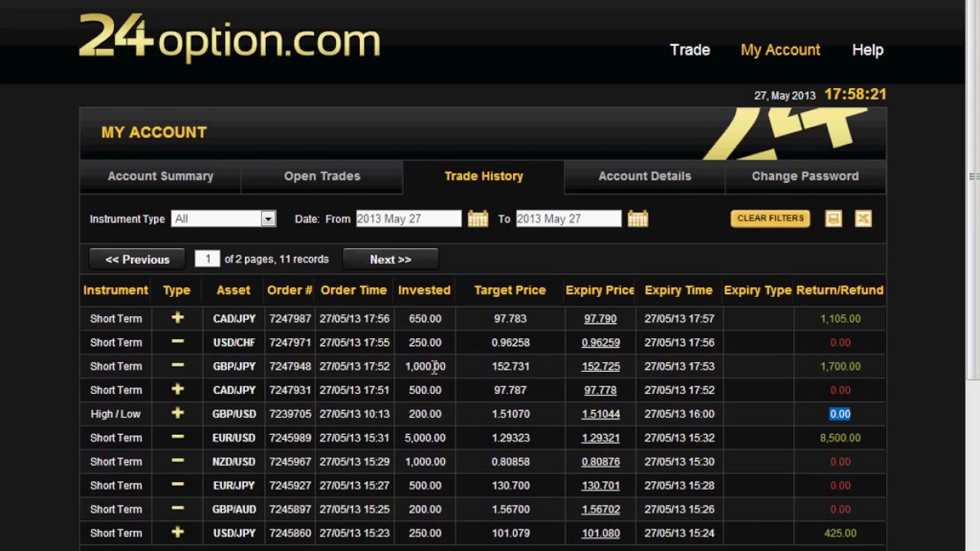Click minus type icon for order 7245897
980x551 pixels.
point(178,508)
